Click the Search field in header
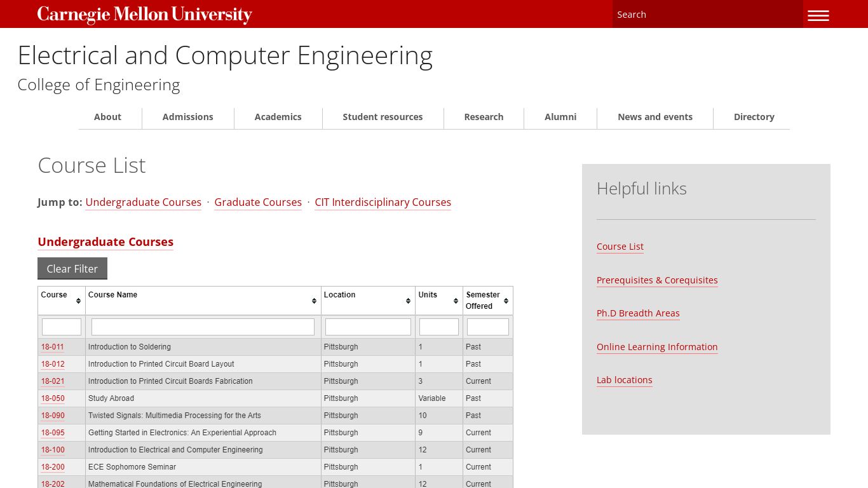Screen dimensions: 868x488 point(707,14)
